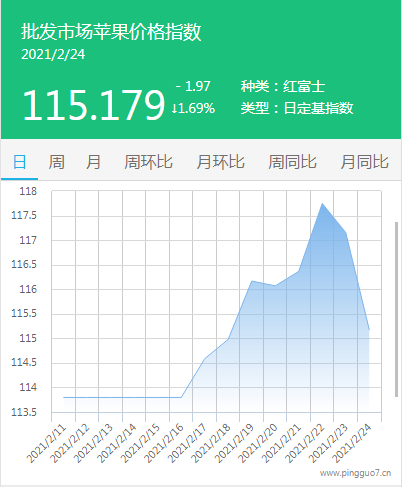Click the www.pingguo7.cn link
Viewport: 402px width, 487px height.
coord(355,473)
